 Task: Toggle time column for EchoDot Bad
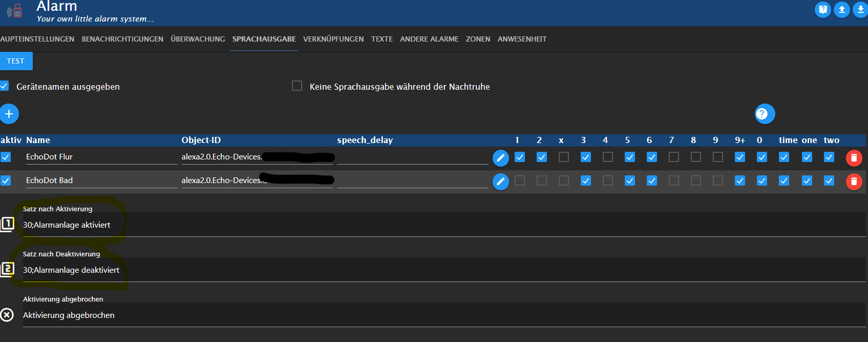[784, 180]
